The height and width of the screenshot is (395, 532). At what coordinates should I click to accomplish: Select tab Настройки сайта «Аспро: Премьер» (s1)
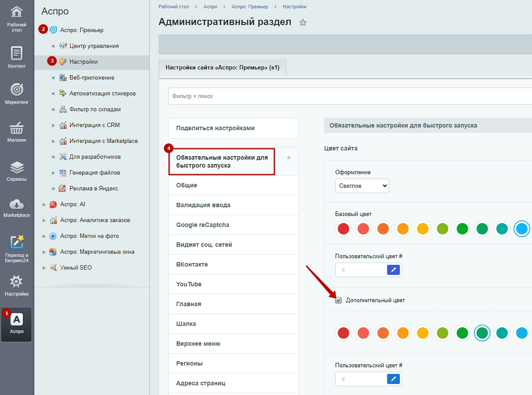tap(222, 67)
